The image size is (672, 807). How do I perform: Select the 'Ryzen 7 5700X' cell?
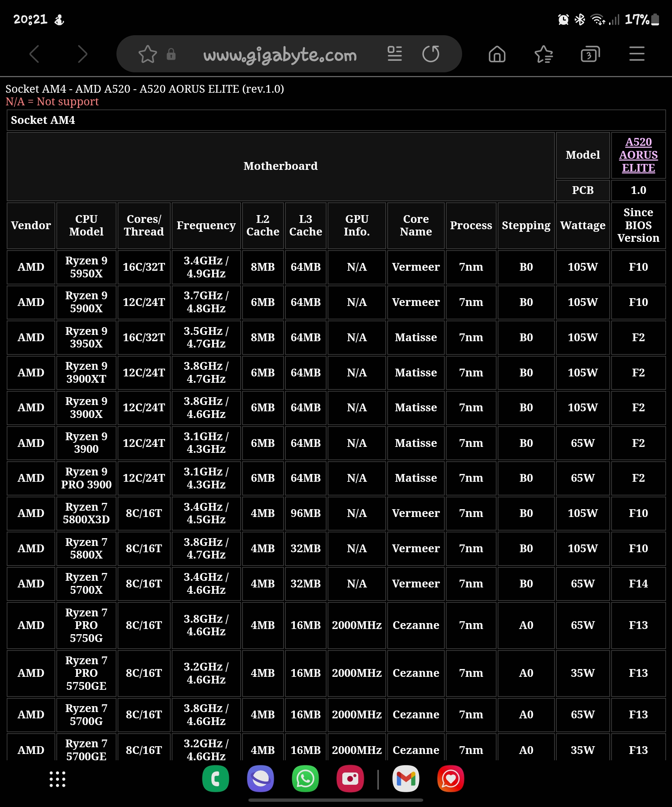pos(86,584)
